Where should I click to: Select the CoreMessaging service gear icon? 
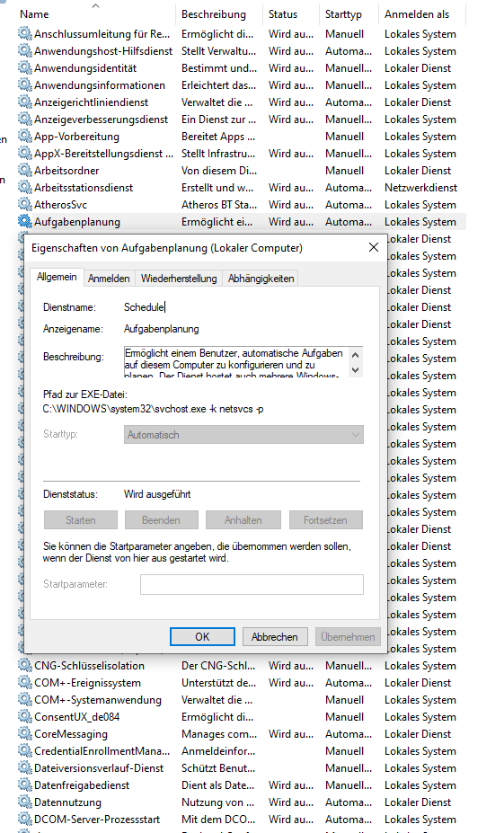click(25, 733)
